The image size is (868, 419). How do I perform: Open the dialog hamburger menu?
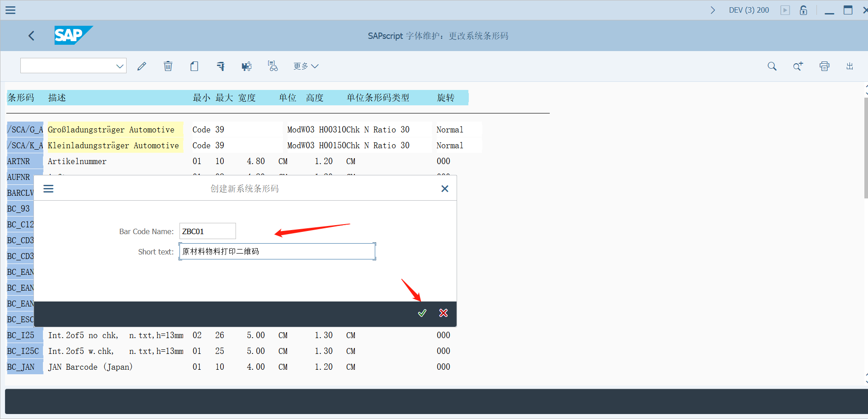[x=48, y=188]
